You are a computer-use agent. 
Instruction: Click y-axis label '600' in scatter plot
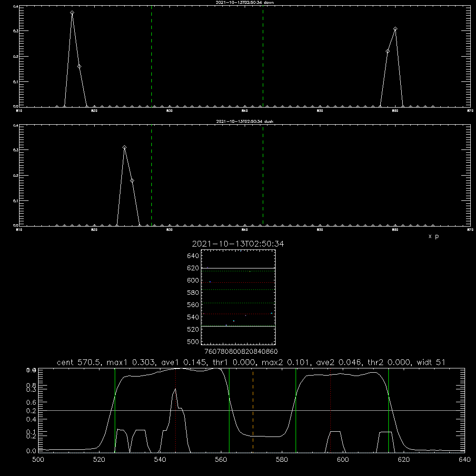[193, 280]
